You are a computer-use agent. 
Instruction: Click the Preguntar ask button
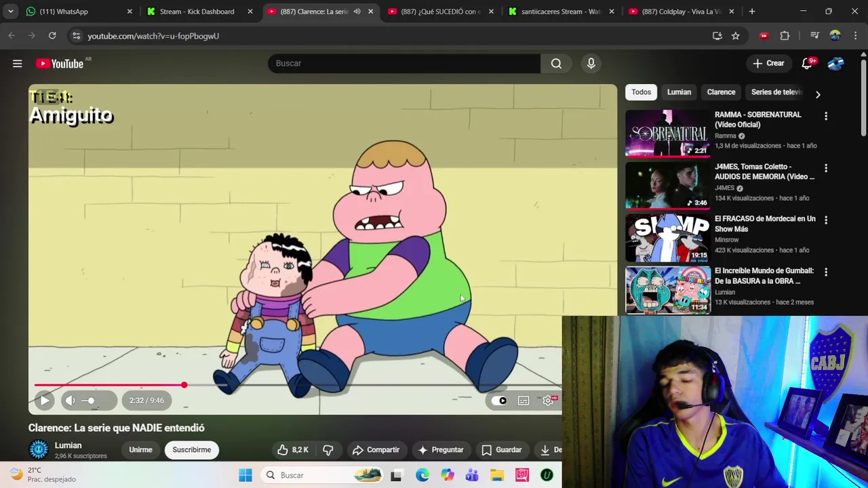pyautogui.click(x=441, y=449)
